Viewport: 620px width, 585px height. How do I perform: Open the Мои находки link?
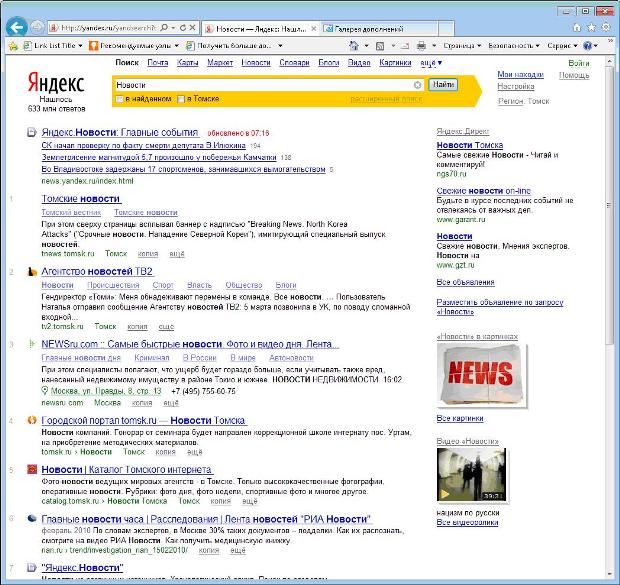[520, 74]
